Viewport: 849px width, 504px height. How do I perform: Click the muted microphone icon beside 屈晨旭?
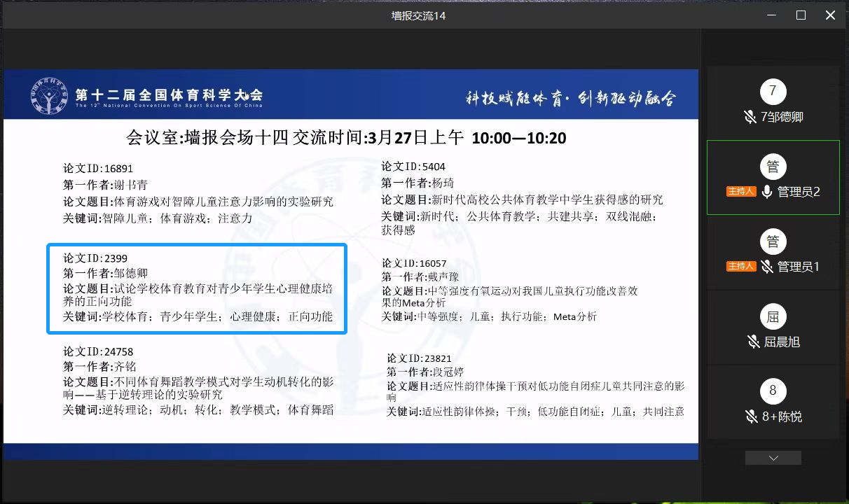(753, 342)
